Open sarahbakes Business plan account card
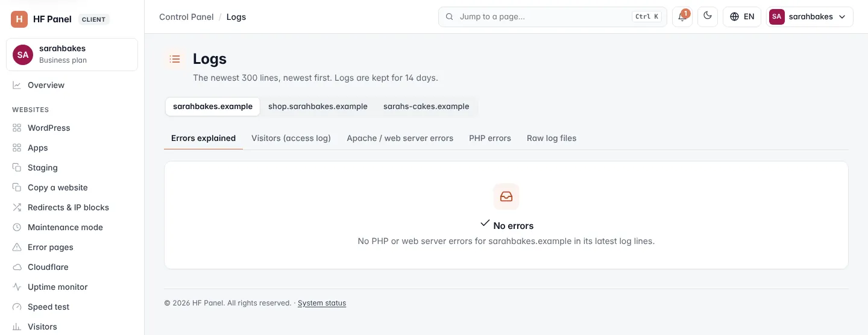 [x=72, y=54]
